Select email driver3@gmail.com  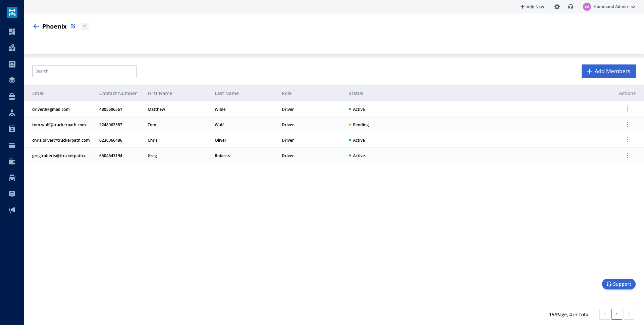tap(51, 109)
